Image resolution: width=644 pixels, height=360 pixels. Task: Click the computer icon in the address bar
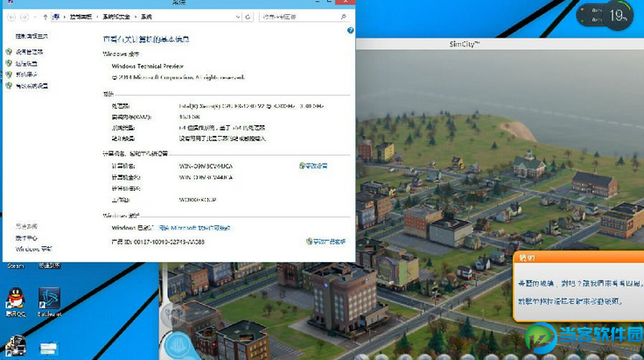point(56,17)
